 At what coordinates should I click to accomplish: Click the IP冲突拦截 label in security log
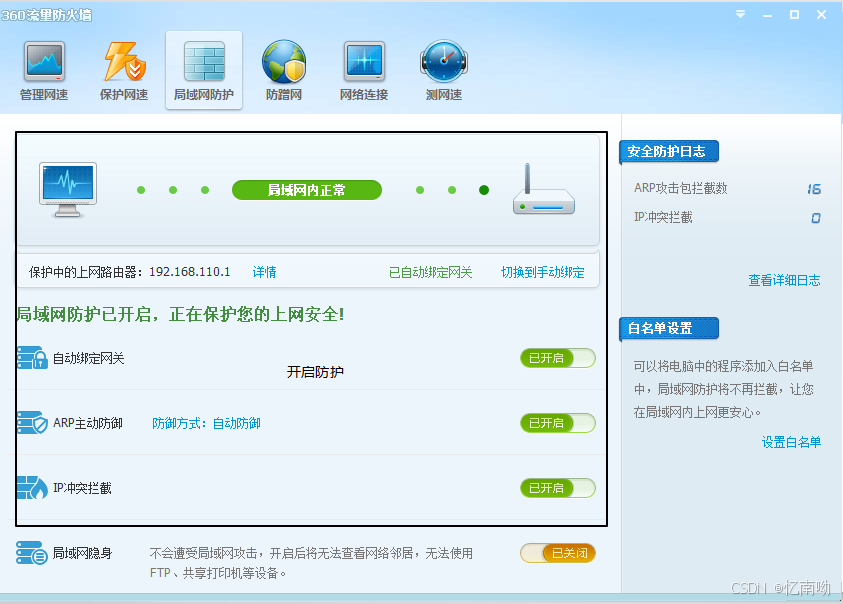663,217
